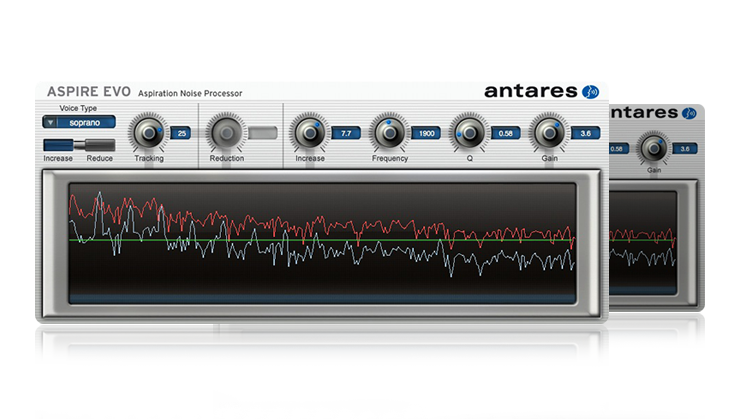Click the Increase knob
The image size is (736, 419).
click(x=309, y=133)
